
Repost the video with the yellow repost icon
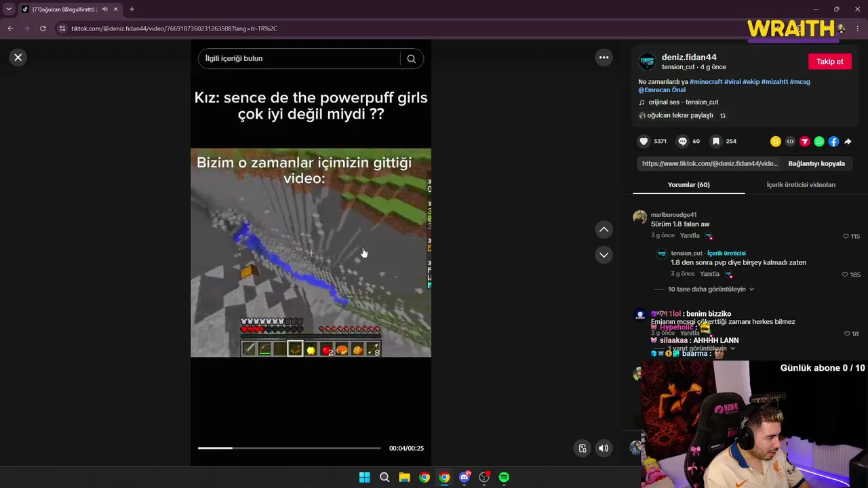click(x=776, y=142)
